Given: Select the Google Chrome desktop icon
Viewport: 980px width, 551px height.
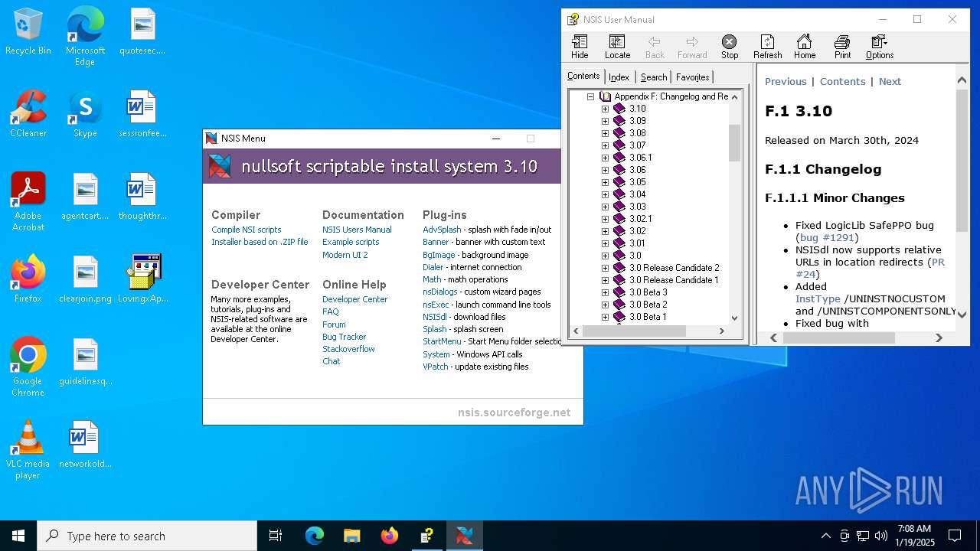Looking at the screenshot, I should pyautogui.click(x=28, y=367).
